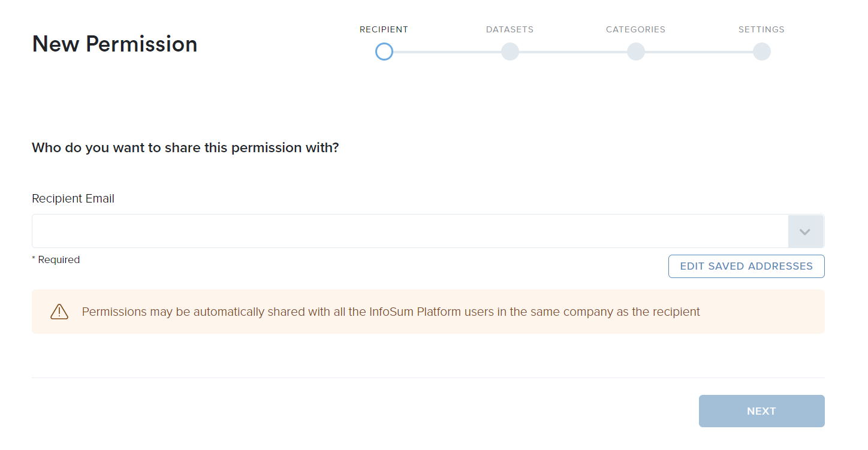Click the warning triangle icon
The image size is (868, 450).
(59, 312)
